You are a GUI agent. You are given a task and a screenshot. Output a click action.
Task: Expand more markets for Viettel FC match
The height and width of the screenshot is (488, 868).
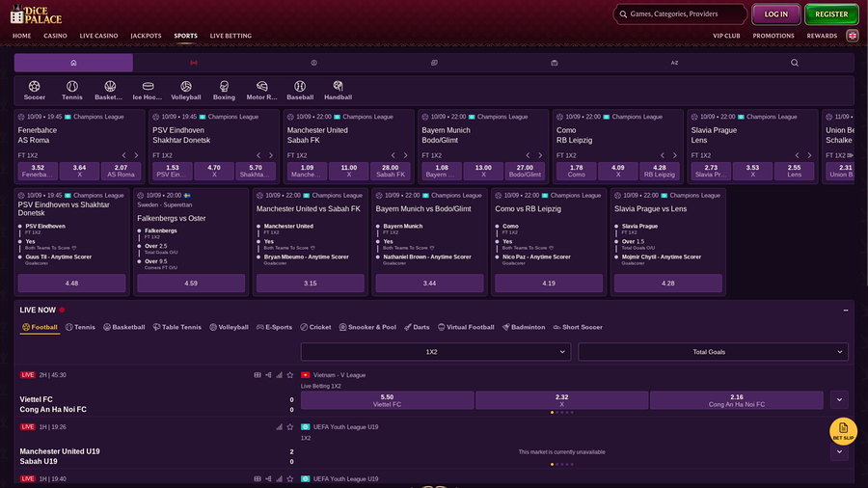pos(839,400)
